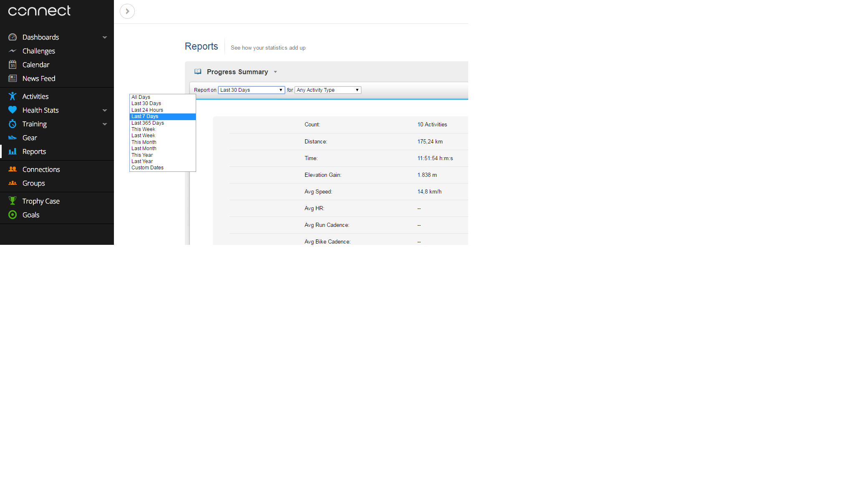Screen dimensions: 868x488
Task: Click the Garmin Connect logo
Action: pos(39,11)
